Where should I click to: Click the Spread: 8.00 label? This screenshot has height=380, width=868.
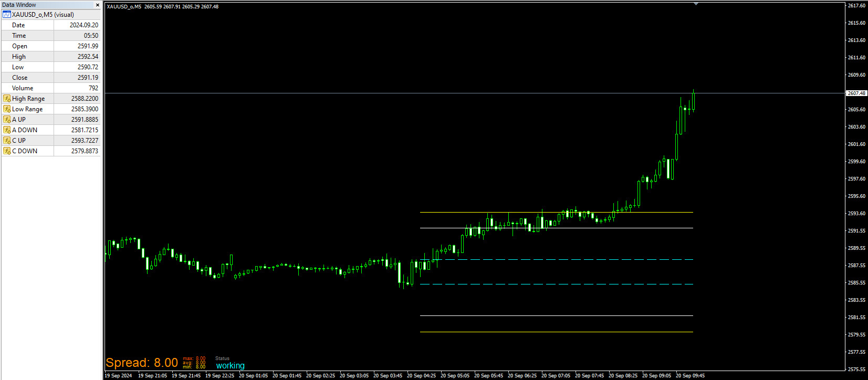pyautogui.click(x=142, y=363)
